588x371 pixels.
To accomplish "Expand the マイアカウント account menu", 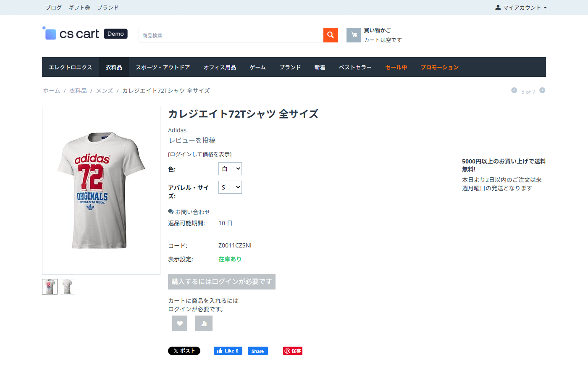I will pos(521,8).
